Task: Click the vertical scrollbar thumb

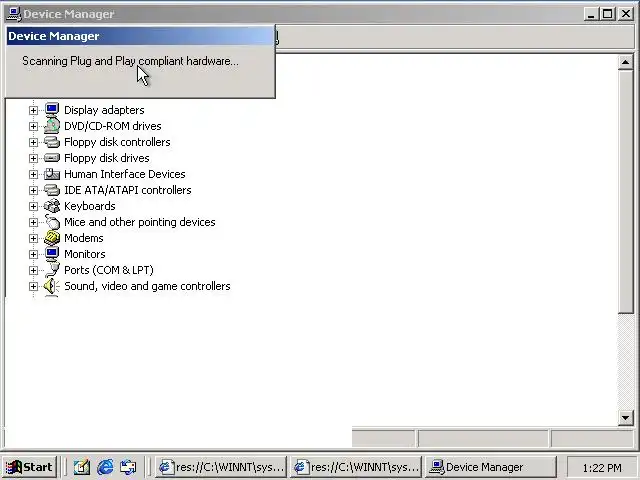Action: [x=625, y=192]
